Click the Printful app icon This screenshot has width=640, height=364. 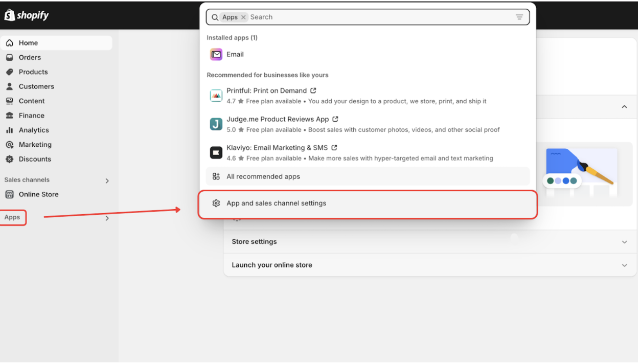(216, 96)
